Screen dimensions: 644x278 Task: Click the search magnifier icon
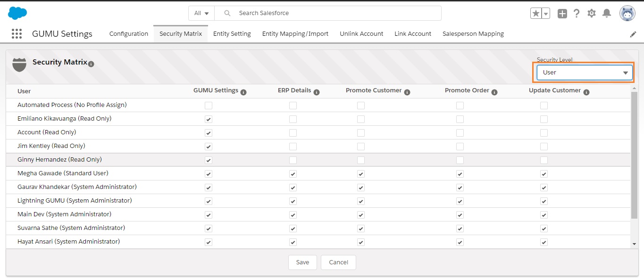pos(227,13)
